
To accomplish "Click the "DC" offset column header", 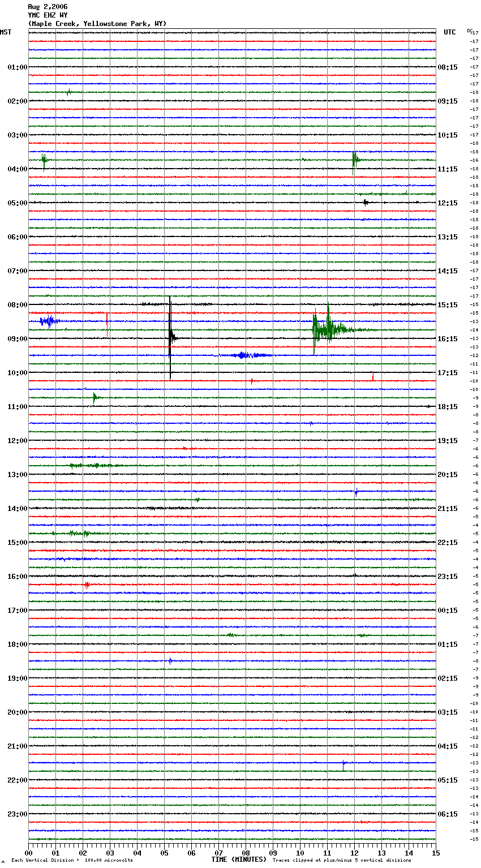I will pyautogui.click(x=470, y=31).
